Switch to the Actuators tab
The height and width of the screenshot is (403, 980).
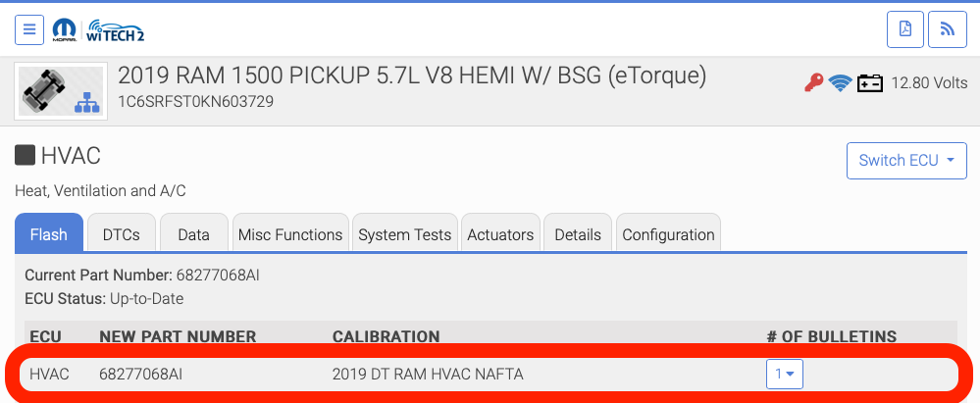pos(500,234)
